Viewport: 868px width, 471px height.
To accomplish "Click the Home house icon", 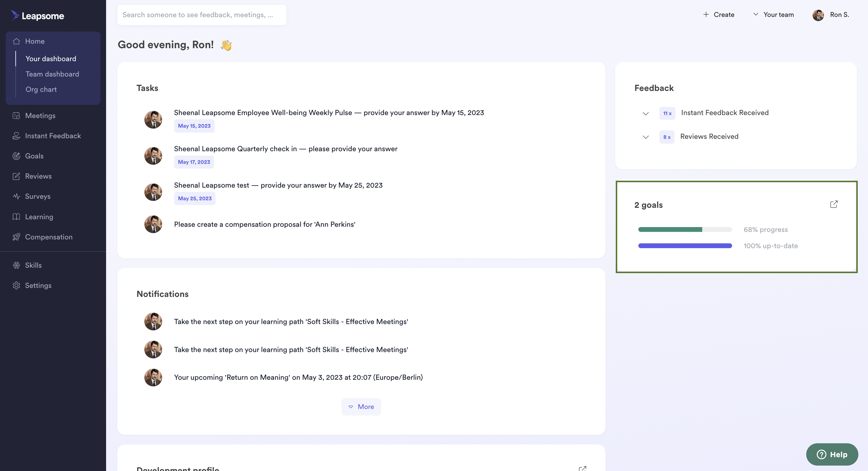I will click(16, 41).
